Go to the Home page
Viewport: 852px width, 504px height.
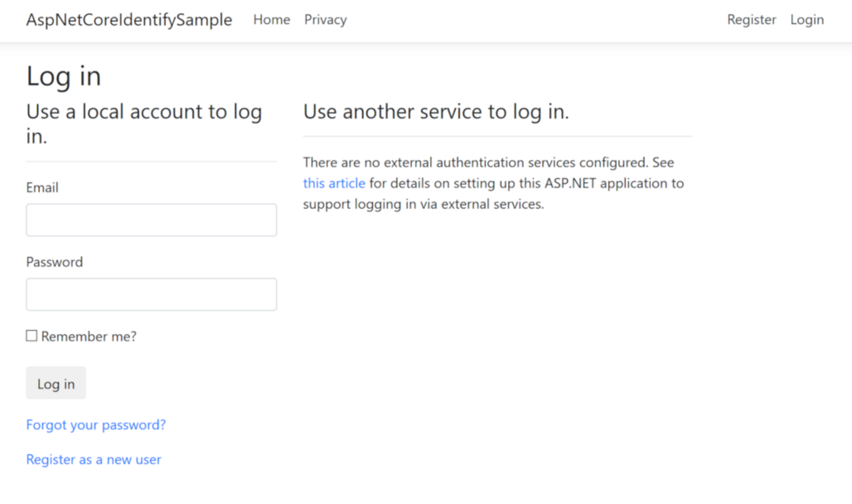[272, 20]
